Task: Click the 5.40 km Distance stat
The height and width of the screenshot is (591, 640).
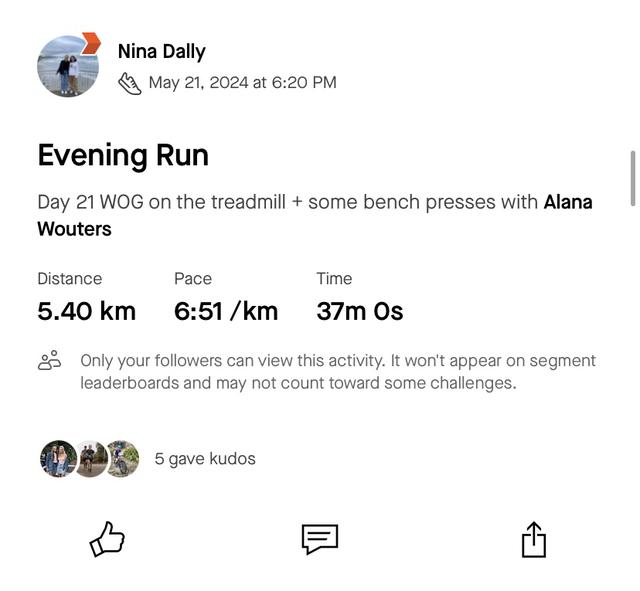Action: (86, 311)
